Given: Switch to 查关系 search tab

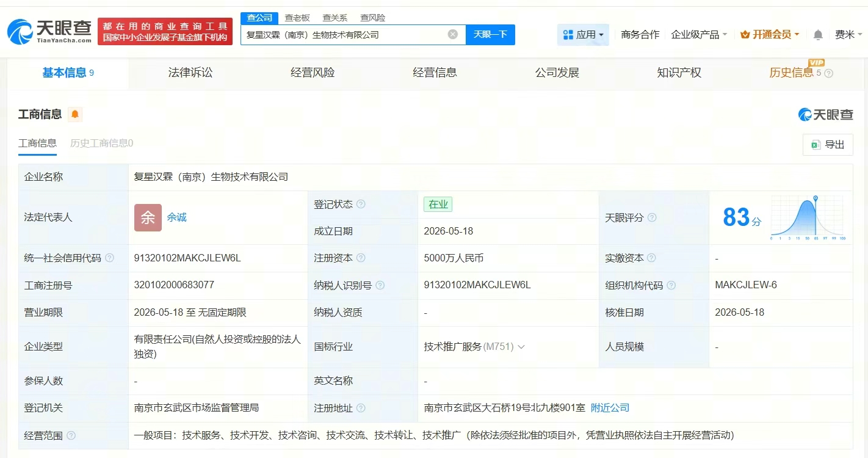Looking at the screenshot, I should (335, 18).
